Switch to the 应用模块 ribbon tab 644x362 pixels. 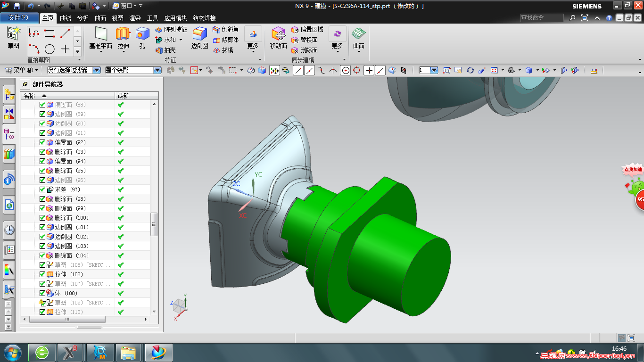coord(175,18)
